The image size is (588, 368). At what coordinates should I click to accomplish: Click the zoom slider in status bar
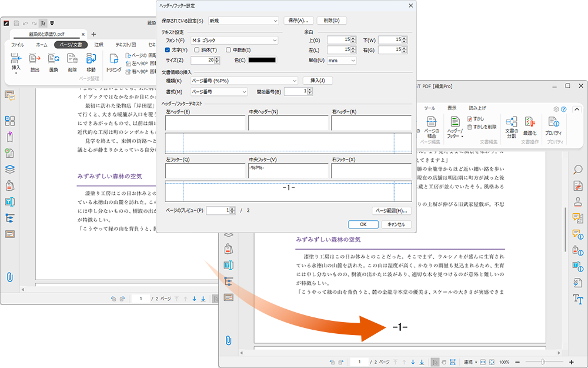point(543,362)
